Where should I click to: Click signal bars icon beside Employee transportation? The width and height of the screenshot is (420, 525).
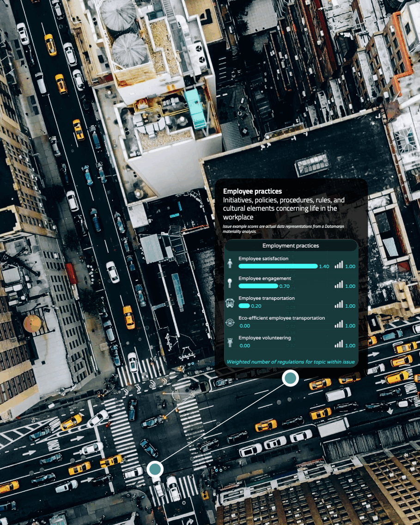pos(339,304)
